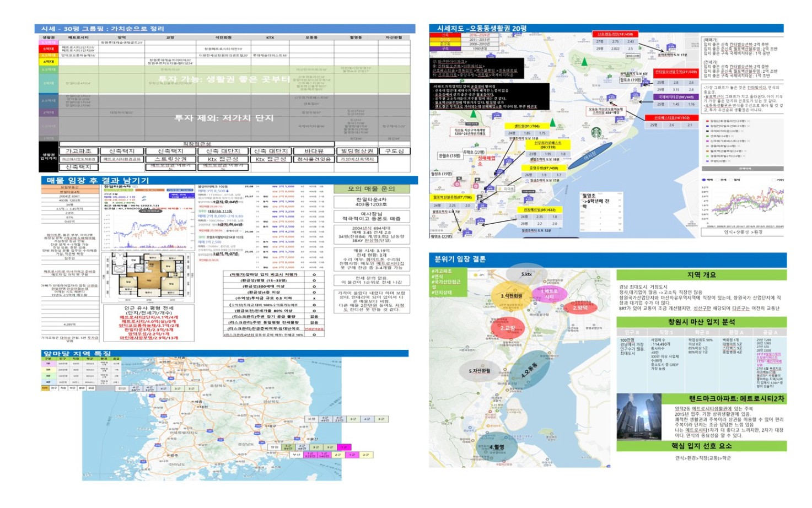This screenshot has width=812, height=508.
Task: Click the 신우희가로베스트 (06'/319) label
Action: 548,145
